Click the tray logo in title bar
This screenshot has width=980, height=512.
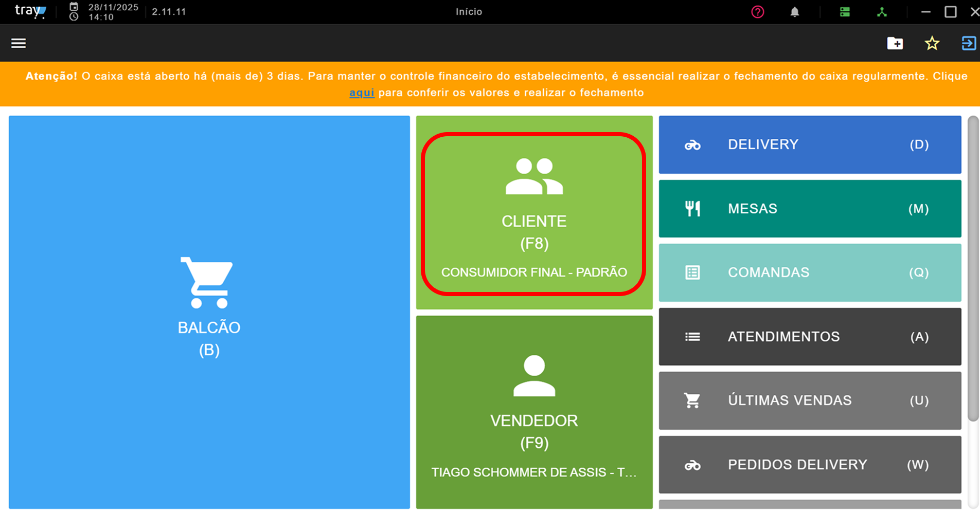30,11
